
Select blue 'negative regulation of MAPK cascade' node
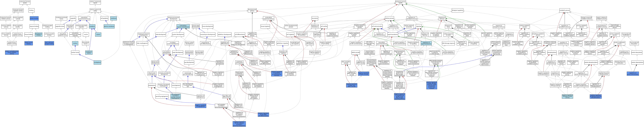(x=364, y=74)
